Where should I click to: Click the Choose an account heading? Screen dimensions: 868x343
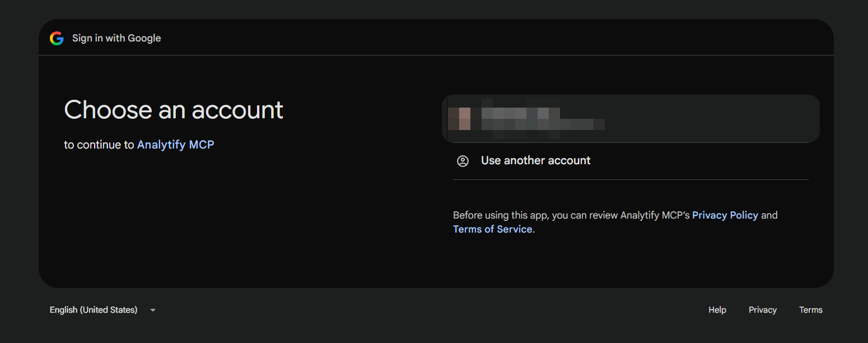tap(174, 110)
